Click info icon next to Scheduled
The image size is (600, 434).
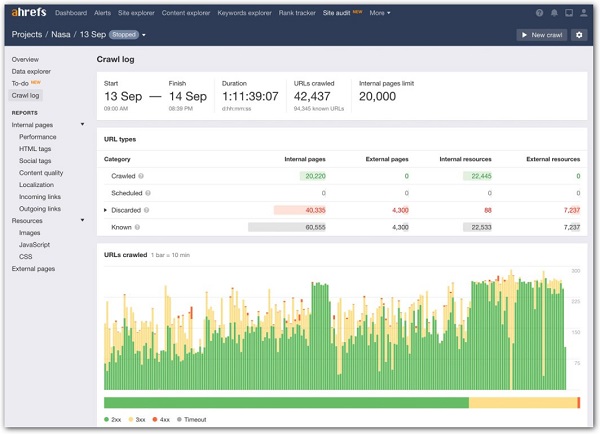tap(148, 193)
